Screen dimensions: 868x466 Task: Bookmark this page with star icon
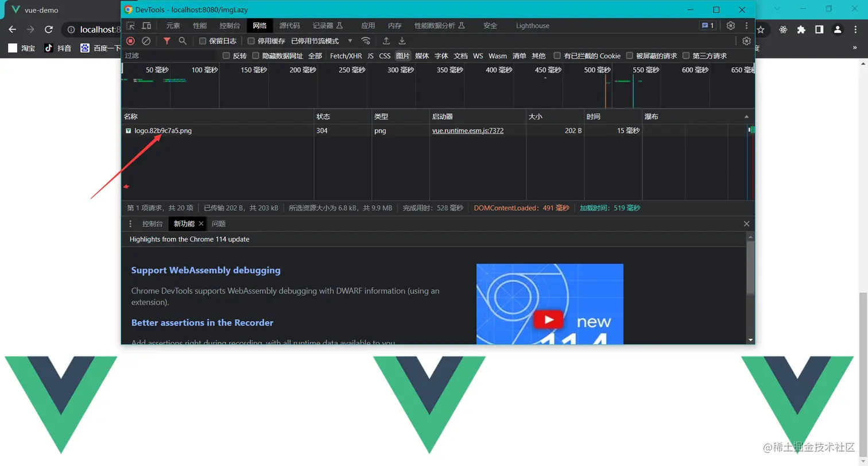[x=761, y=29]
